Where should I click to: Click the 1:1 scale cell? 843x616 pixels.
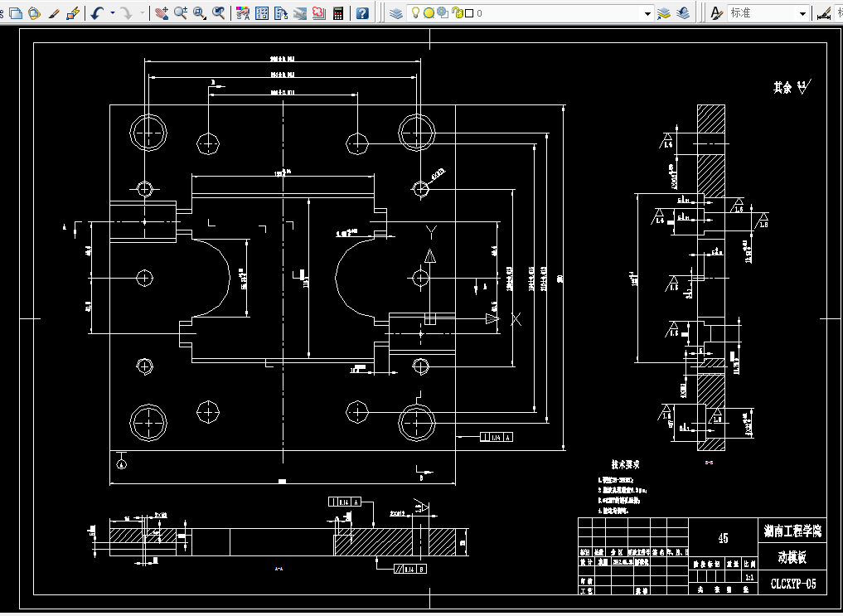(749, 577)
